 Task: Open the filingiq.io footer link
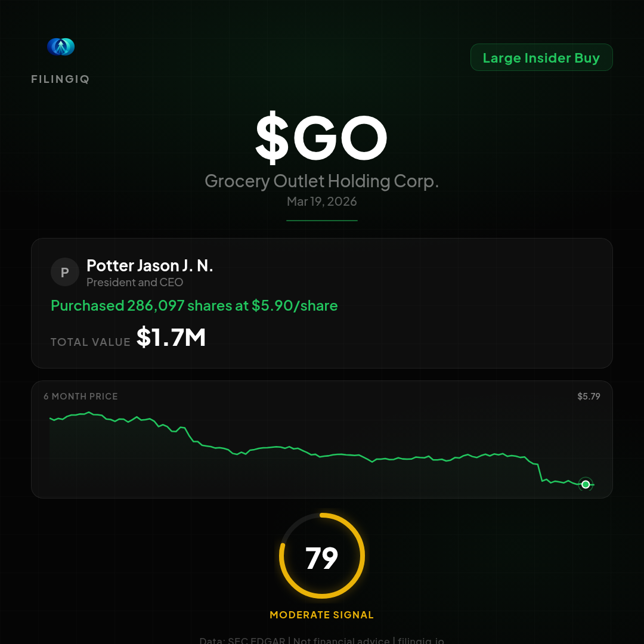coord(421,641)
